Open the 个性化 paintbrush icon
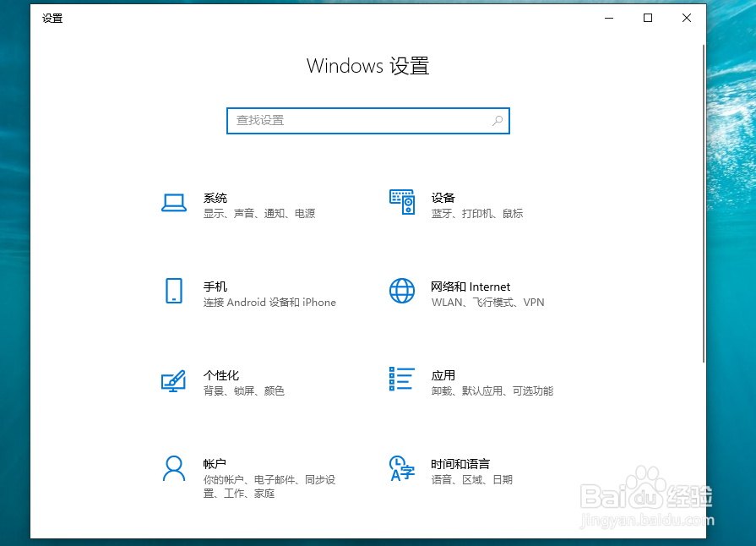 (173, 380)
